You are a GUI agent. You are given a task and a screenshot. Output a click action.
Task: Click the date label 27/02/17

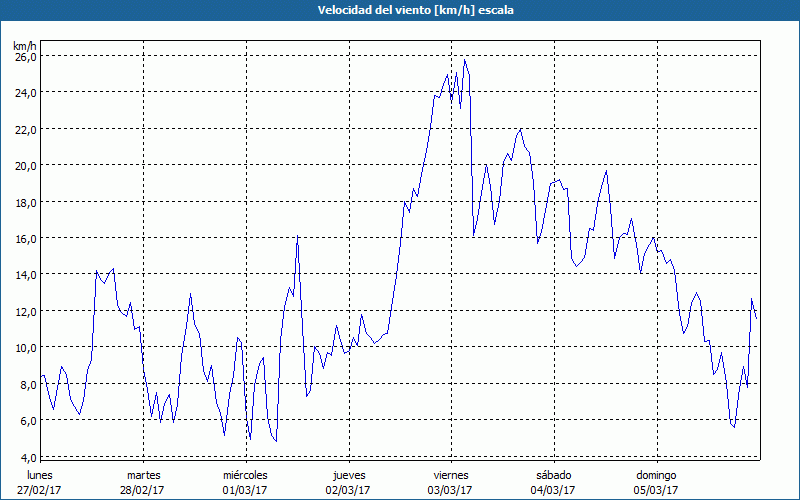click(x=40, y=490)
